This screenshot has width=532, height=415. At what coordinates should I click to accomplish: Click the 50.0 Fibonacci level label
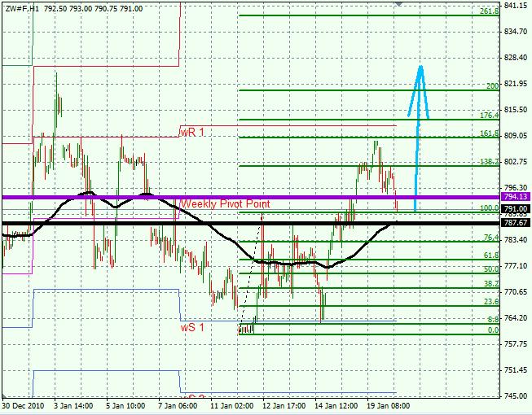point(491,269)
